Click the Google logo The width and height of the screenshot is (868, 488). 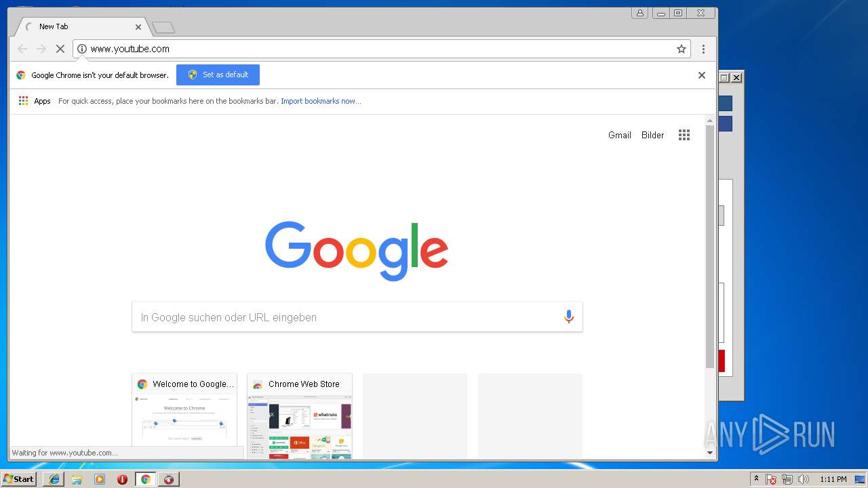click(x=357, y=251)
